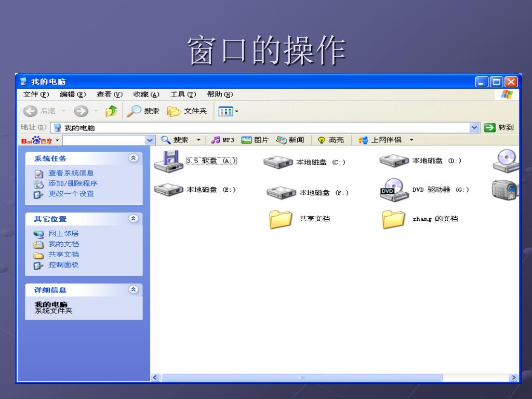Select the 共享文档 folder icon
This screenshot has height=399, width=532.
coord(281,219)
